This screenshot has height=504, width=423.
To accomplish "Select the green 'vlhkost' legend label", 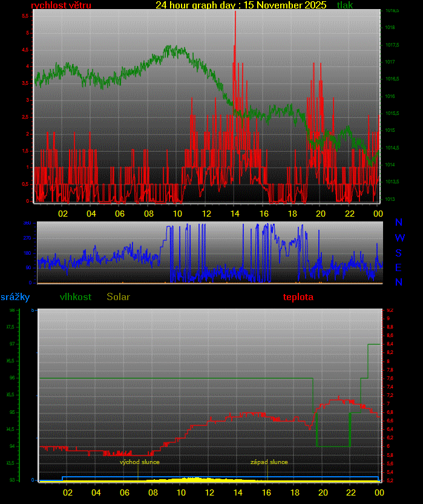I will (x=76, y=297).
